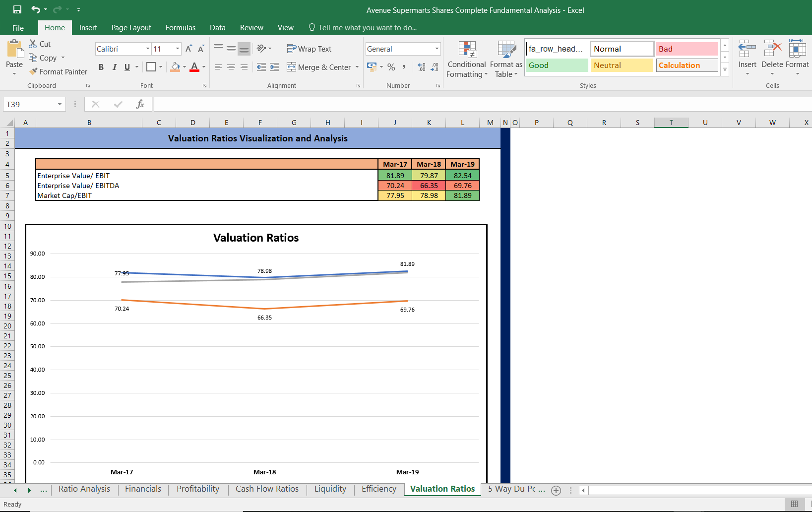812x512 pixels.
Task: Click the Align Left icon
Action: coord(218,67)
